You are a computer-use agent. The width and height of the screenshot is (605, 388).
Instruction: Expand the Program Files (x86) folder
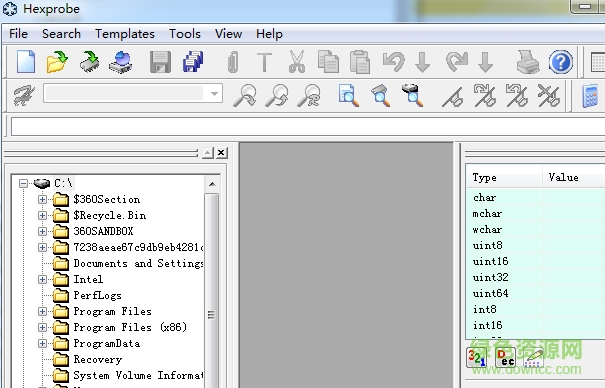(x=42, y=327)
